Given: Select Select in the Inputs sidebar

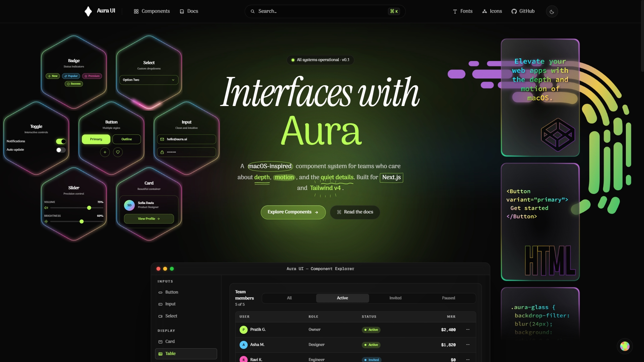Looking at the screenshot, I should 186,316.
